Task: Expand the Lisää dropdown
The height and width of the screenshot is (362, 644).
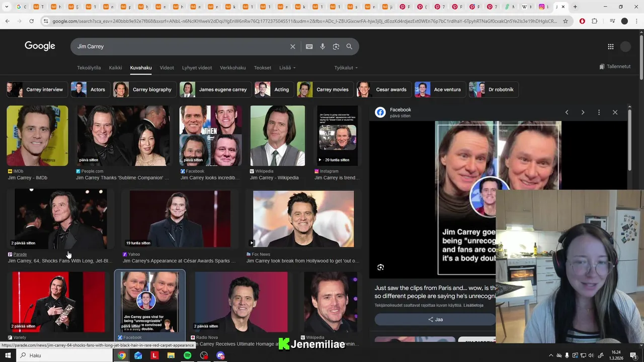Action: (287, 68)
